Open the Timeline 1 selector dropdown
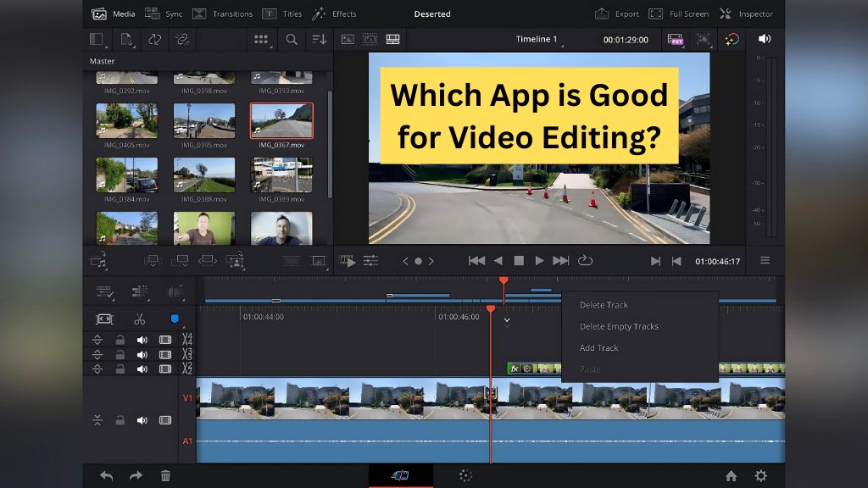Viewport: 868px width, 488px height. [x=539, y=39]
